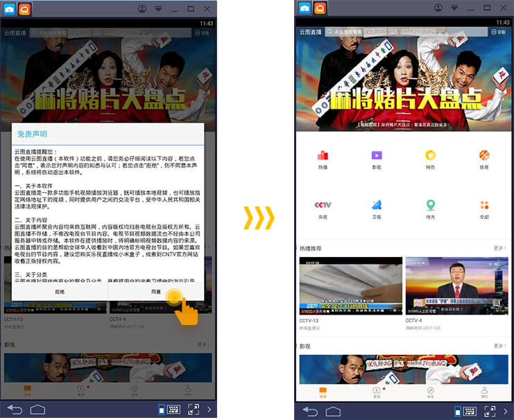This screenshot has height=420, width=514.
Task: Click the Android back arrow in the right window
Action: pyautogui.click(x=310, y=411)
